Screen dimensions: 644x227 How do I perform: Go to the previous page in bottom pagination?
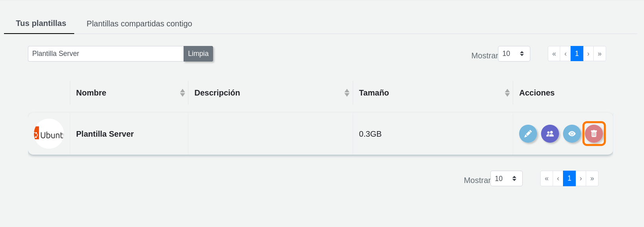(558, 179)
